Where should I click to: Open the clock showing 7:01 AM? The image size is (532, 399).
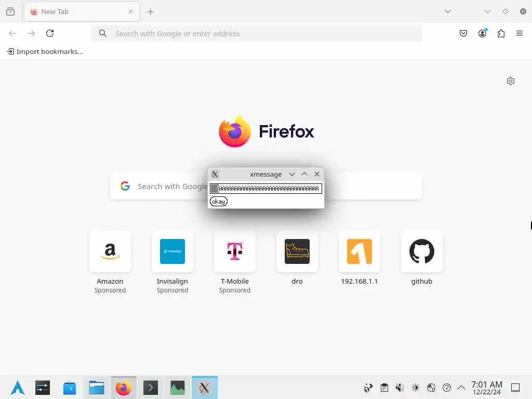(486, 388)
